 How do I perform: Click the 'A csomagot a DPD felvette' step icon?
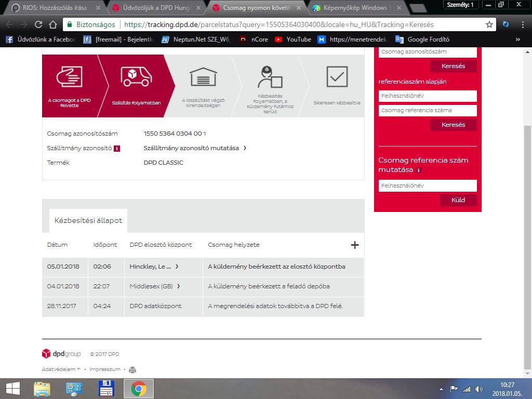pyautogui.click(x=69, y=76)
